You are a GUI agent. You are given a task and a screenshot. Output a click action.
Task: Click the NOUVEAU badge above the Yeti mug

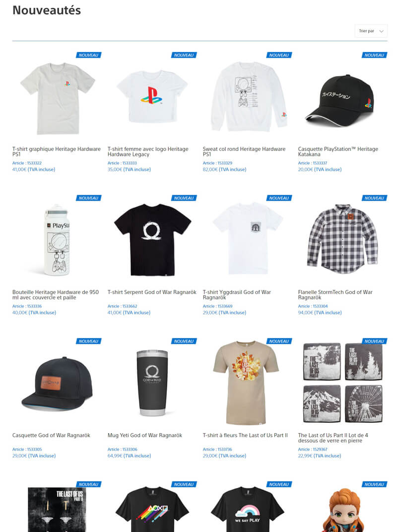tap(184, 341)
